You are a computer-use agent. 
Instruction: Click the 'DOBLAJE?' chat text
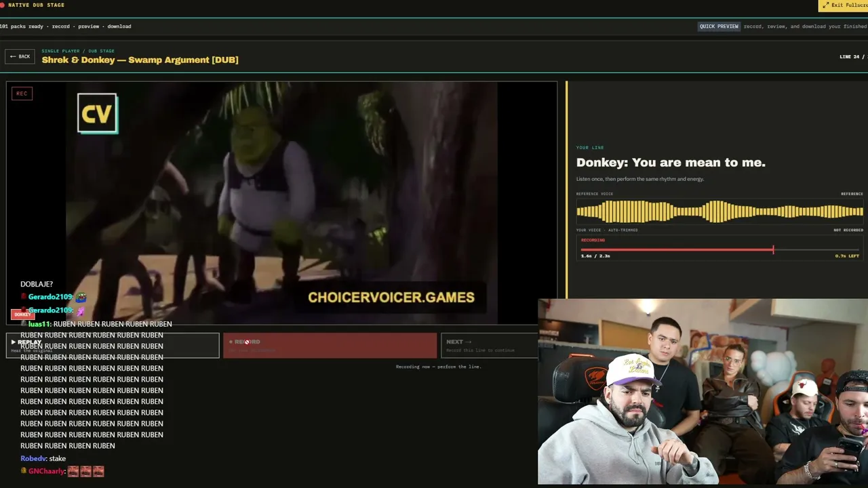tap(37, 284)
